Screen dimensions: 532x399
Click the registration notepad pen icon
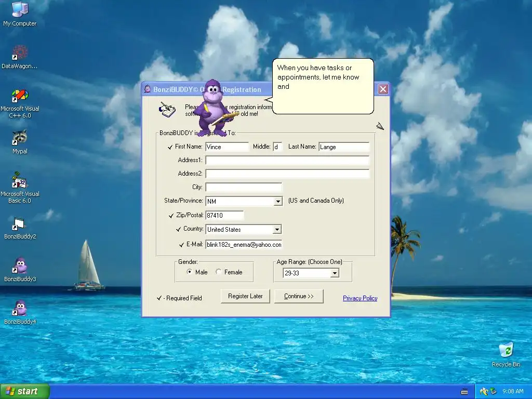click(x=167, y=109)
